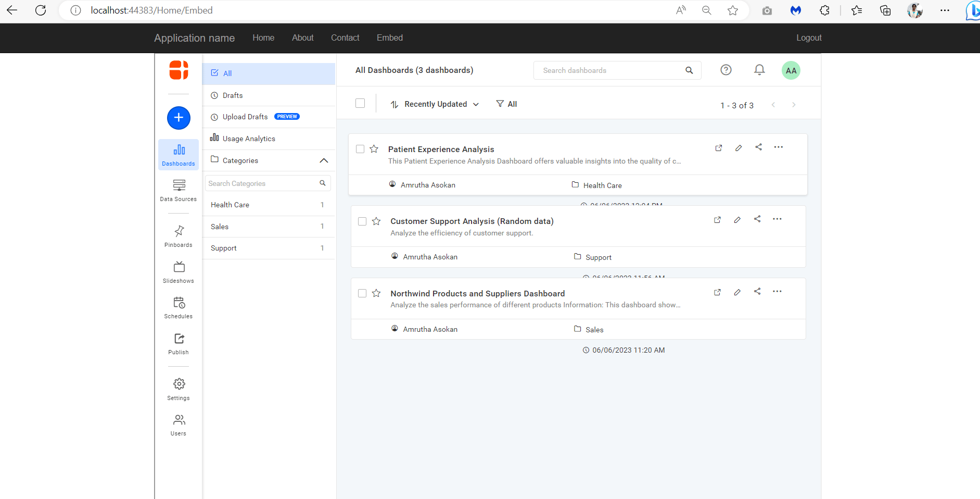Open the Recently Updated sort dropdown
This screenshot has height=499, width=980.
pyautogui.click(x=435, y=104)
